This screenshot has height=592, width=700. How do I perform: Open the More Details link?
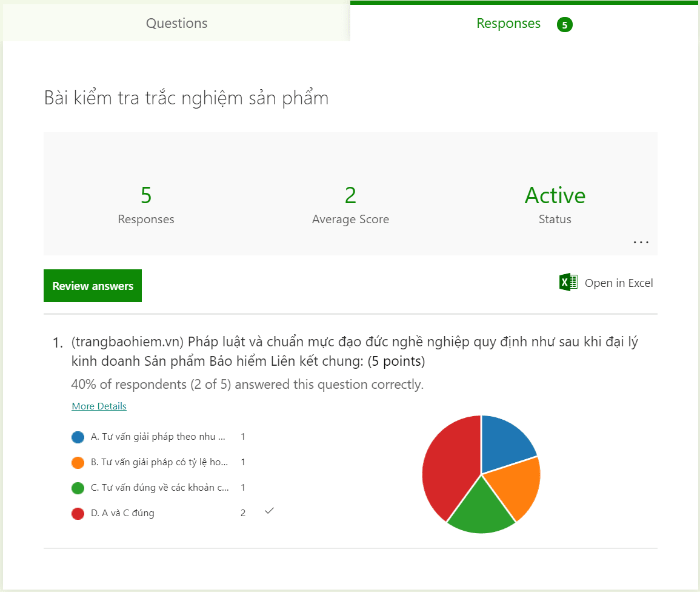(99, 406)
